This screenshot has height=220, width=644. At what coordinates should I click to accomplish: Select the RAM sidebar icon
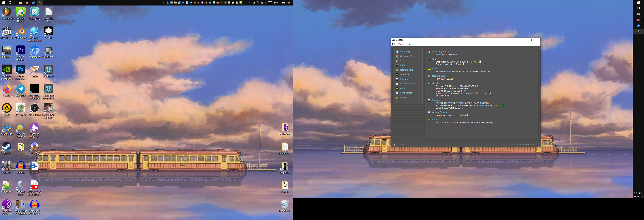coord(397,65)
